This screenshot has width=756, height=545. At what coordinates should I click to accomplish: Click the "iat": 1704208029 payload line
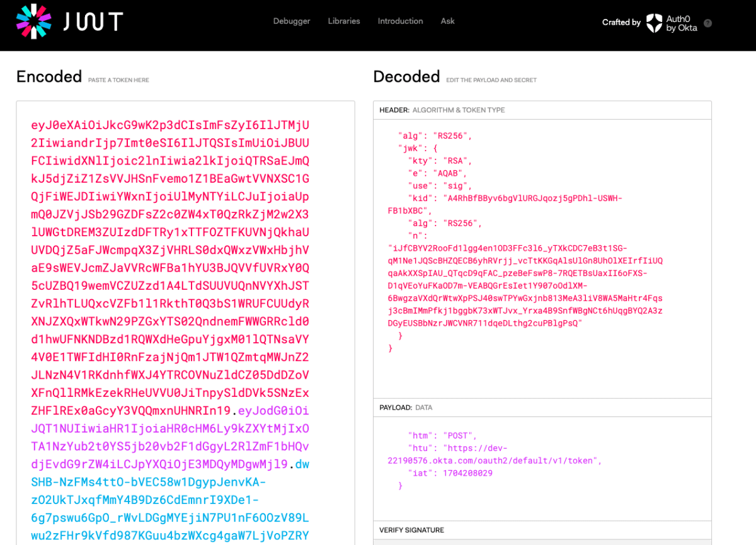(x=450, y=473)
